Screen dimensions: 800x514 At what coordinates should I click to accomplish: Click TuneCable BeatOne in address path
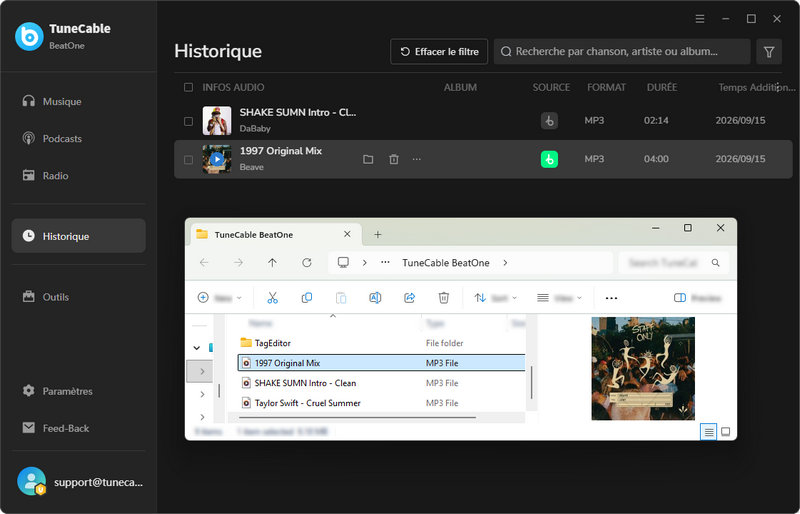click(x=445, y=262)
